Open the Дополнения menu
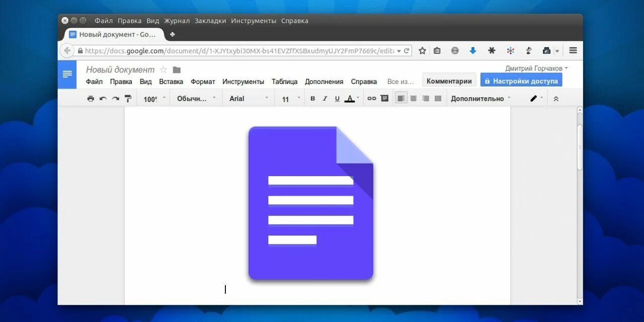The height and width of the screenshot is (322, 644). 324,82
